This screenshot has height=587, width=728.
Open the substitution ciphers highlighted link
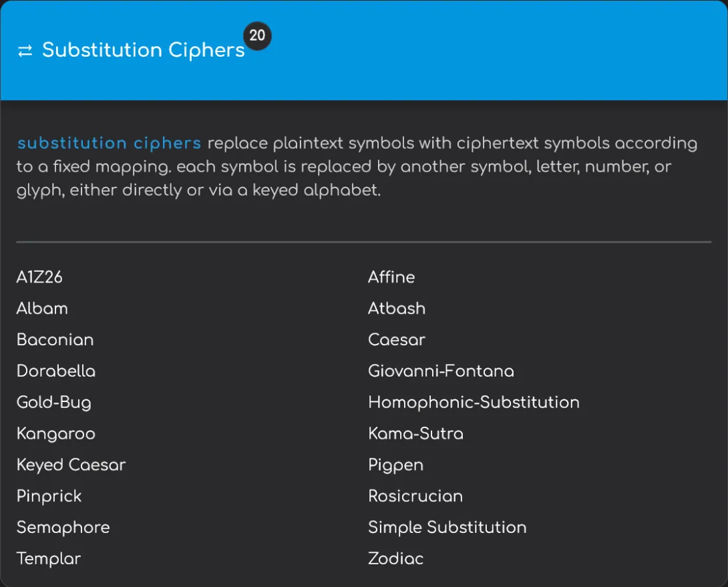(x=109, y=143)
